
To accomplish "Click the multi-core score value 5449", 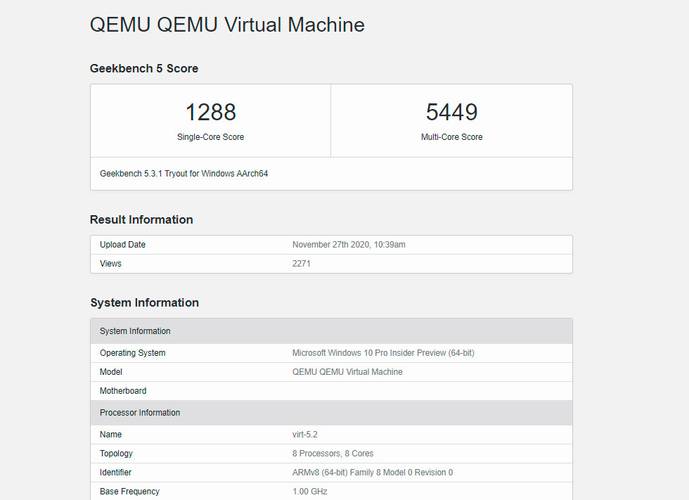I will [x=452, y=112].
